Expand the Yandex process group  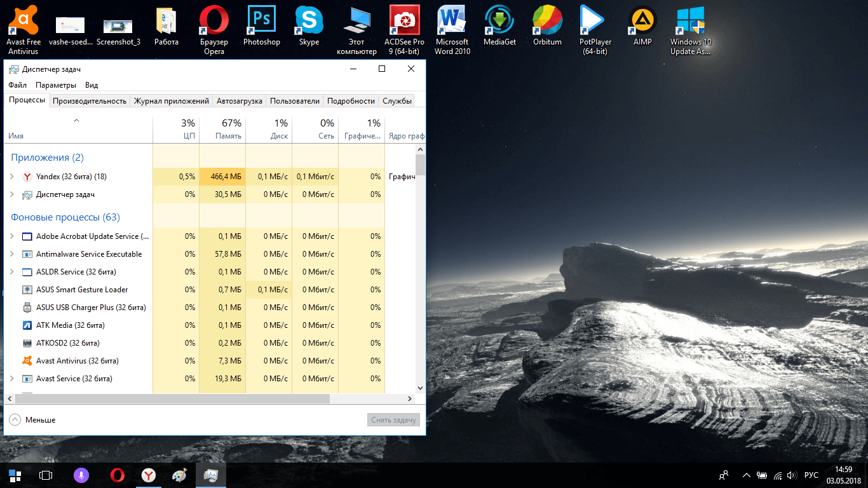pos(12,177)
